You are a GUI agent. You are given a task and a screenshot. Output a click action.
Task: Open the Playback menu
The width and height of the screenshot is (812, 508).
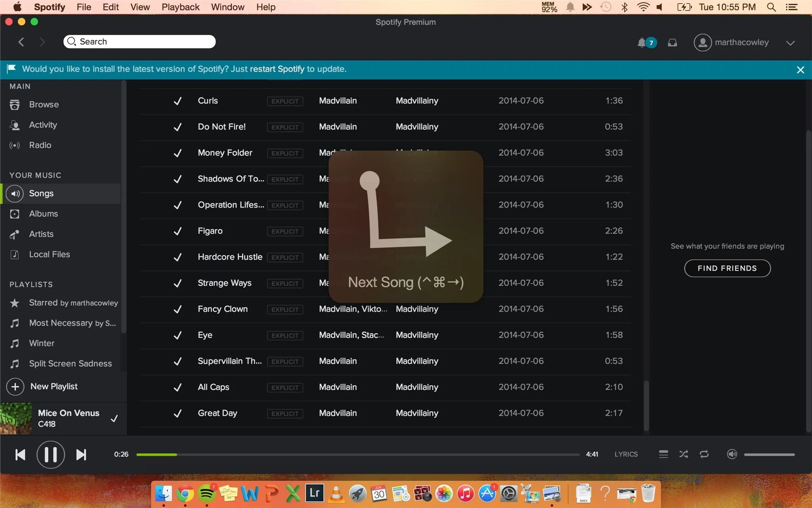(180, 7)
